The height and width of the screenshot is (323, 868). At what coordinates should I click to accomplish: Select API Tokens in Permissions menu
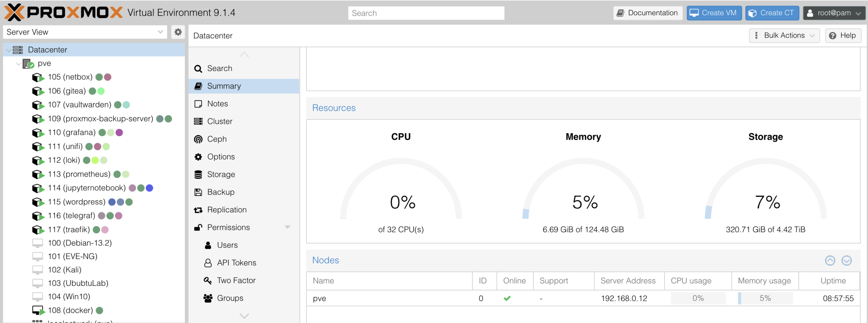(x=236, y=263)
